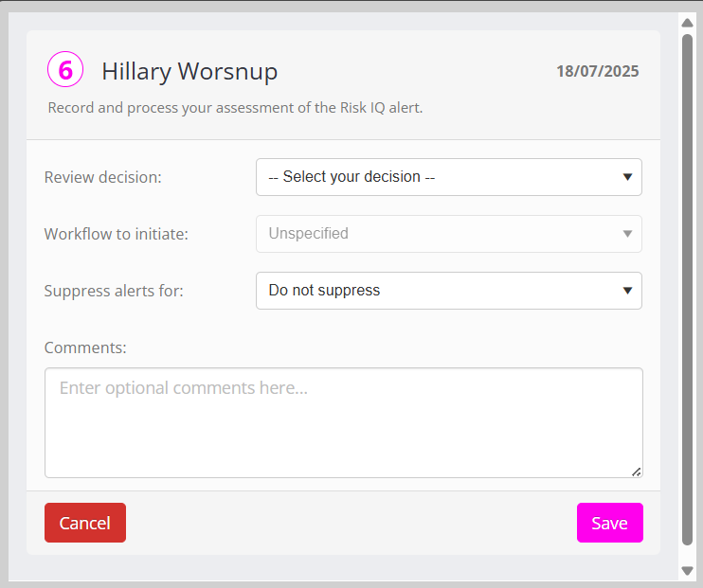Click the circled risk score 6 badge
The height and width of the screenshot is (588, 703).
point(65,70)
